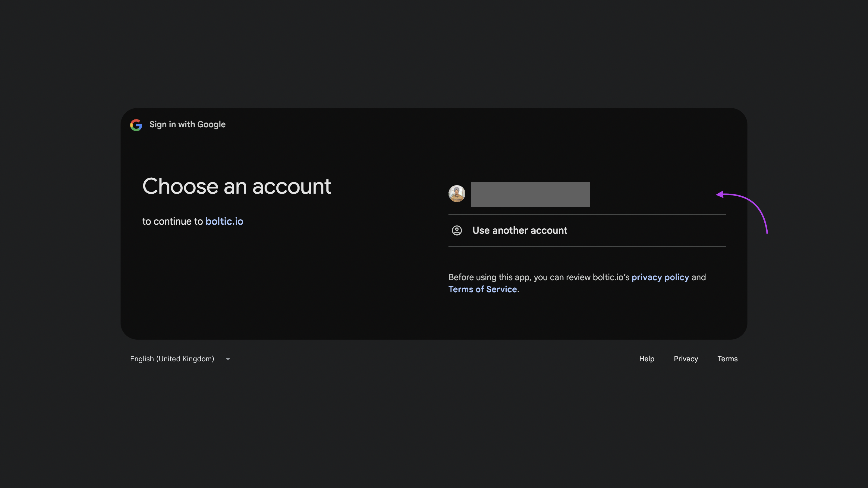Select the account profile avatar
The image size is (868, 488).
[457, 194]
